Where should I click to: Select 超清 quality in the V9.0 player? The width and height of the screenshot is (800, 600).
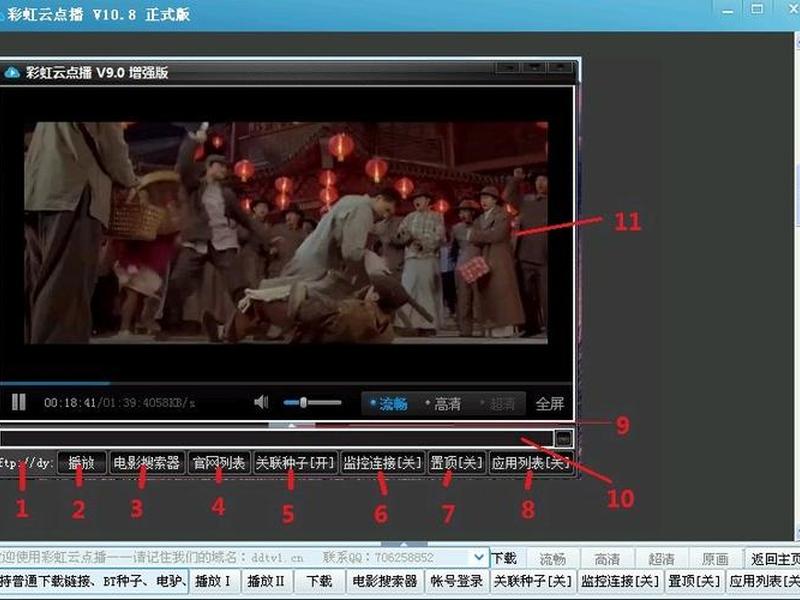(x=498, y=404)
